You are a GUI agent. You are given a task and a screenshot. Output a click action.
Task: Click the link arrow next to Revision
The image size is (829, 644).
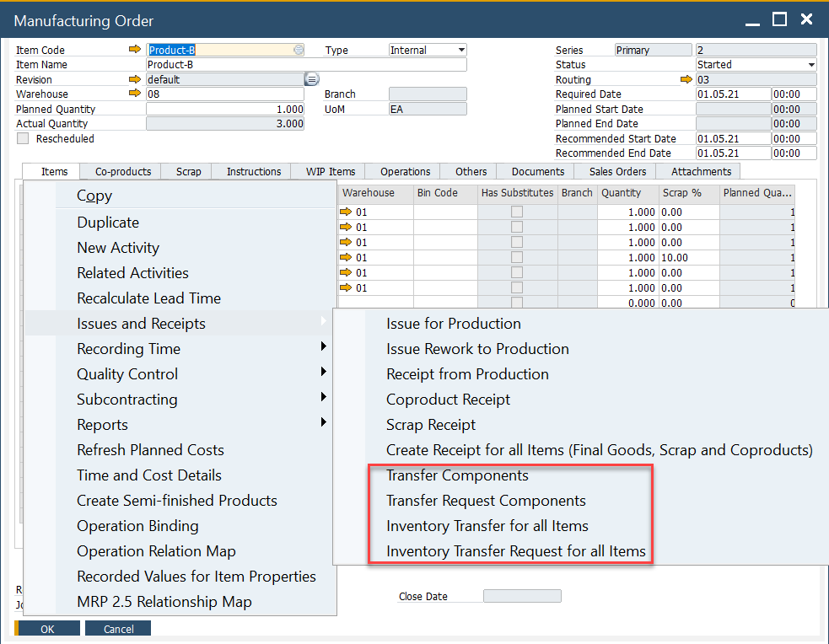(136, 79)
